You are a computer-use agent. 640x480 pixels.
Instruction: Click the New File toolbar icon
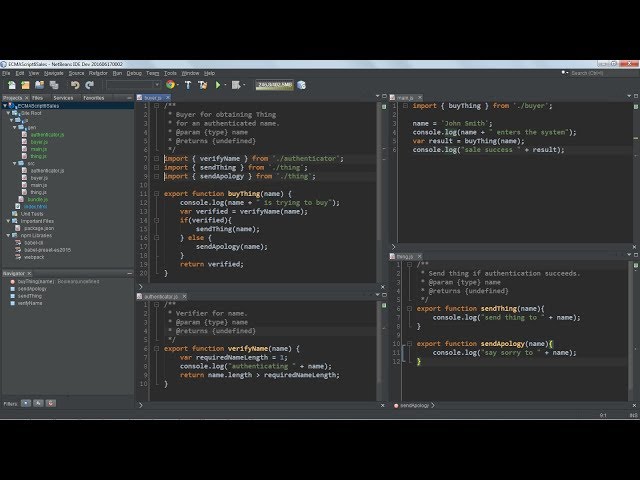click(11, 85)
